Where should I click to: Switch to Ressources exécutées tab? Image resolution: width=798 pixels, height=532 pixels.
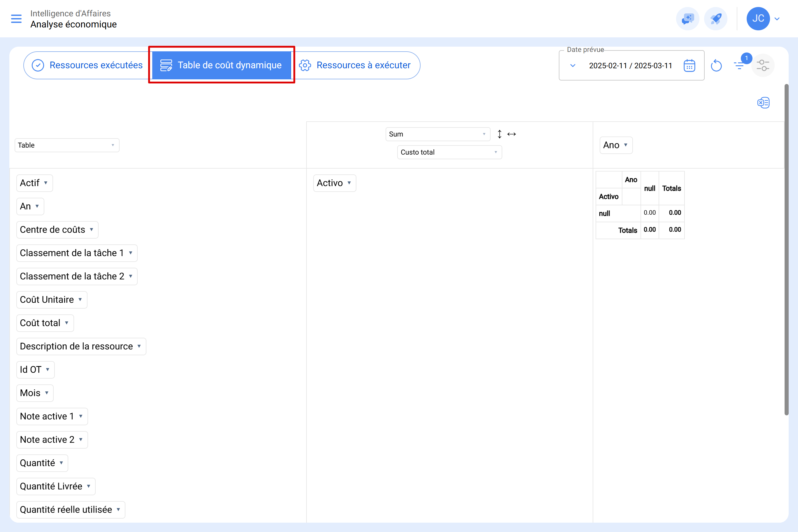[x=87, y=65]
